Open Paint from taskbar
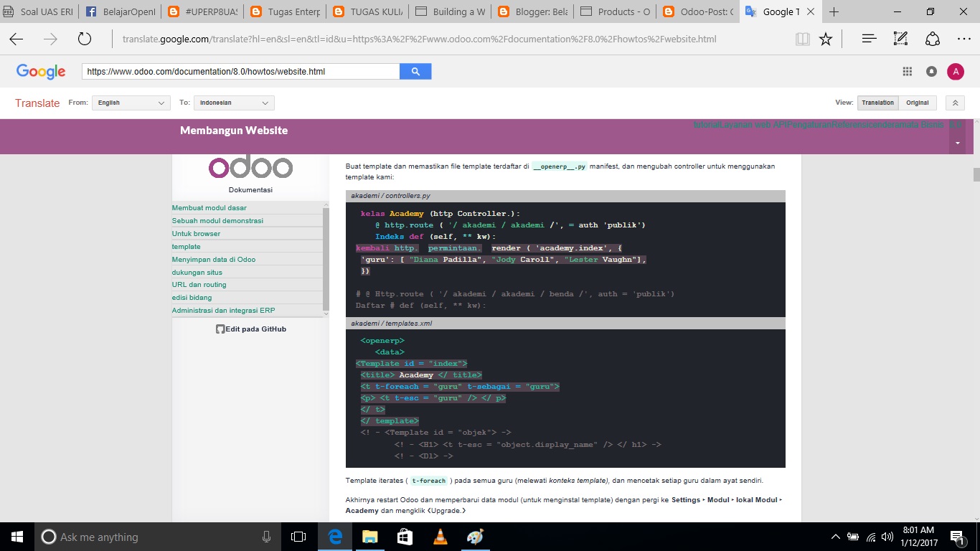The width and height of the screenshot is (980, 551). [x=475, y=537]
